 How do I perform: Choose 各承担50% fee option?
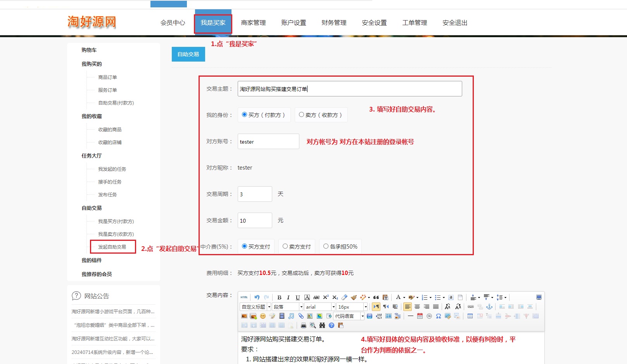coord(326,246)
